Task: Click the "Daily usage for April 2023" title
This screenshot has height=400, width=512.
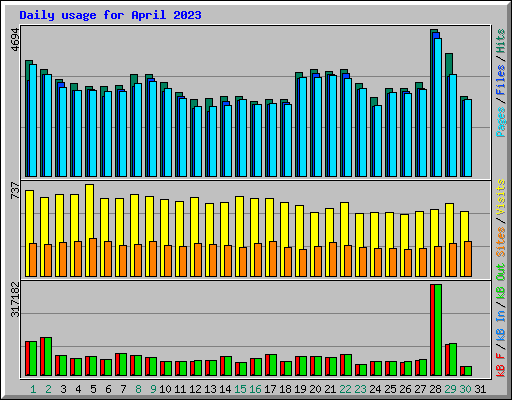Action: pyautogui.click(x=110, y=15)
